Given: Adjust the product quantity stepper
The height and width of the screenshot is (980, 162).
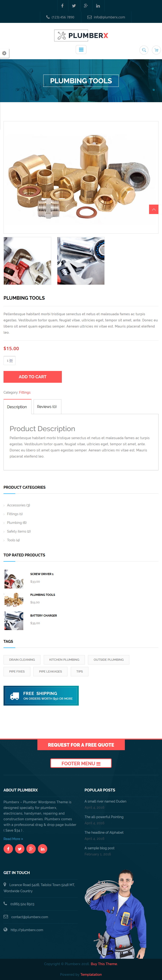Looking at the screenshot, I should tap(9, 361).
